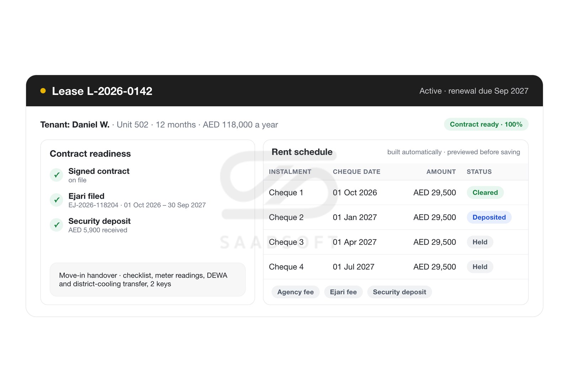Click the EJ-2026-118204 Ejari reference line

(137, 205)
